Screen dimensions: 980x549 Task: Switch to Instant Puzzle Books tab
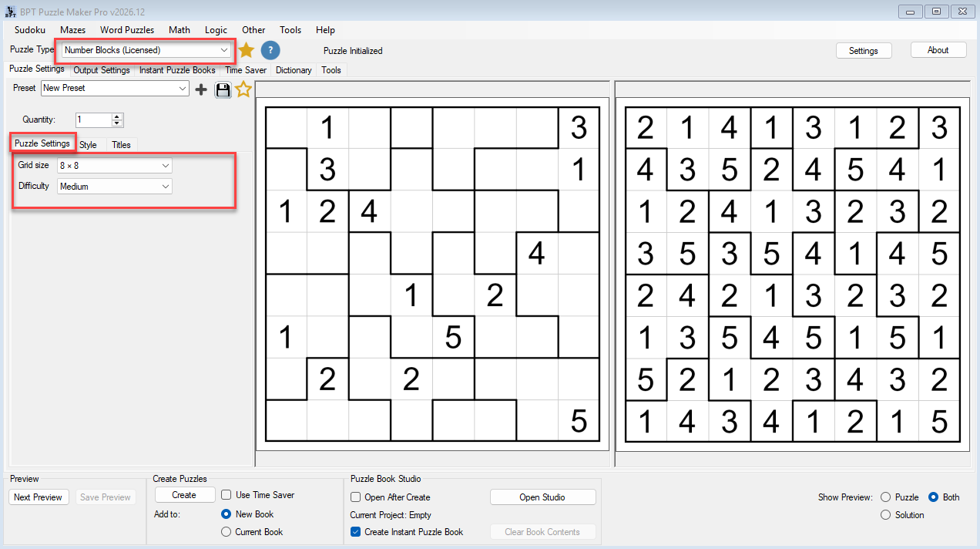[x=177, y=70]
